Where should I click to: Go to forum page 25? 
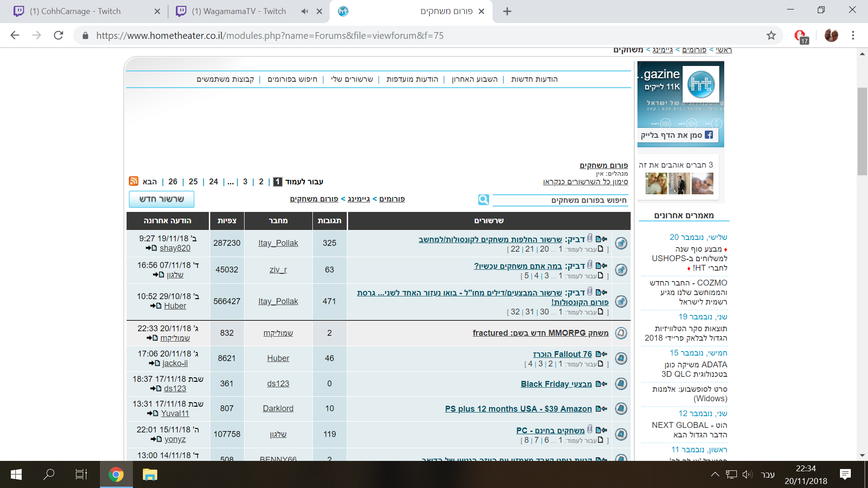193,182
